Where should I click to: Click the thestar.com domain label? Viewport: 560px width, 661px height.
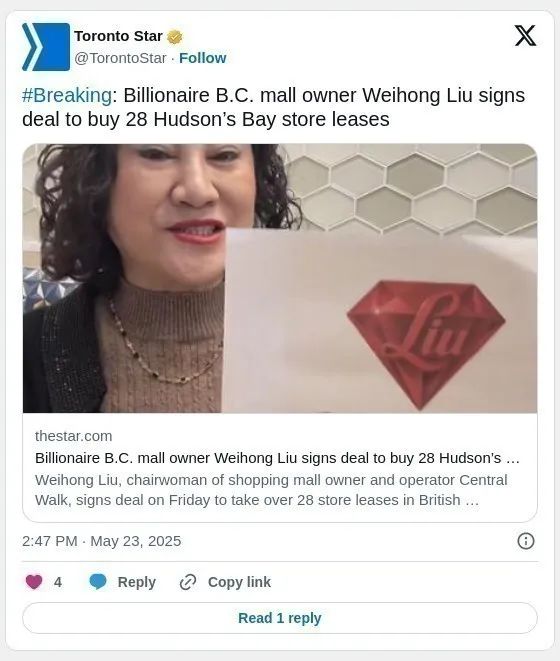(73, 436)
